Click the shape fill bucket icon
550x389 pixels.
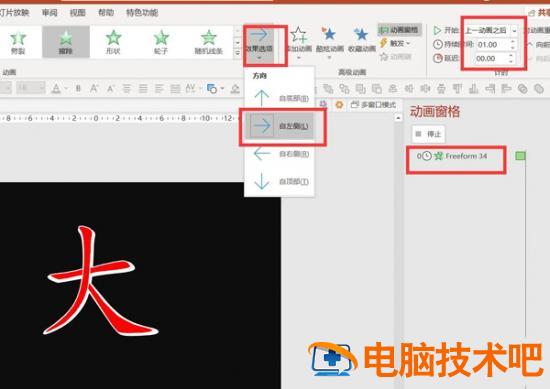(x=235, y=89)
